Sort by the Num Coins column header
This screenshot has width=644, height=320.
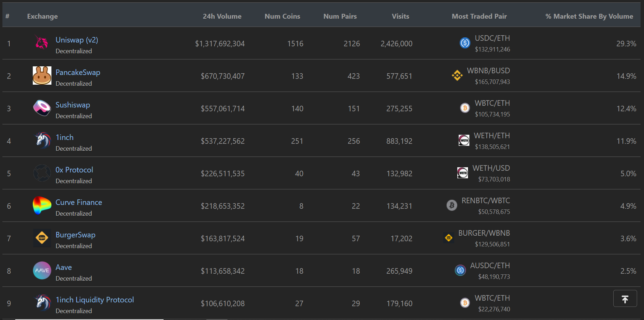282,16
